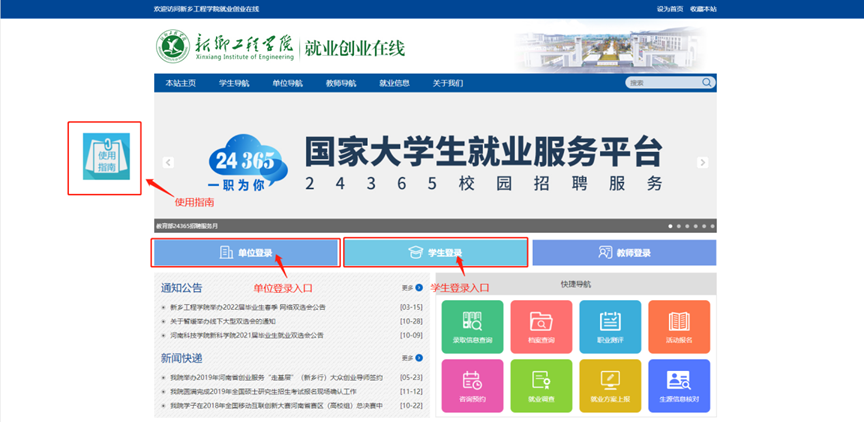Screen dimensions: 864x422
Task: Select the 就业方案上报 yellow tile
Action: (x=610, y=386)
